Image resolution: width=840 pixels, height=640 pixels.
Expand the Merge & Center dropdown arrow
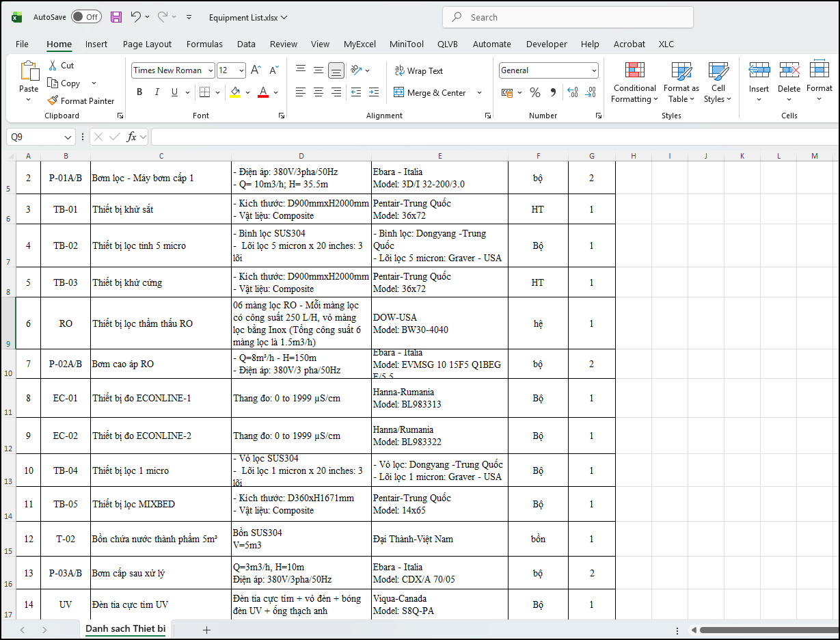[479, 92]
